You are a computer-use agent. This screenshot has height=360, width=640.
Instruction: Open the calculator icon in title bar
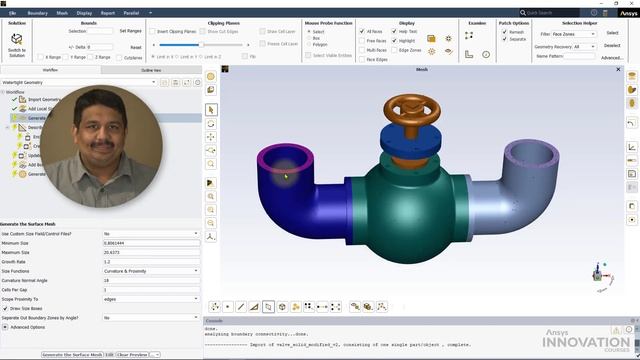coord(605,13)
